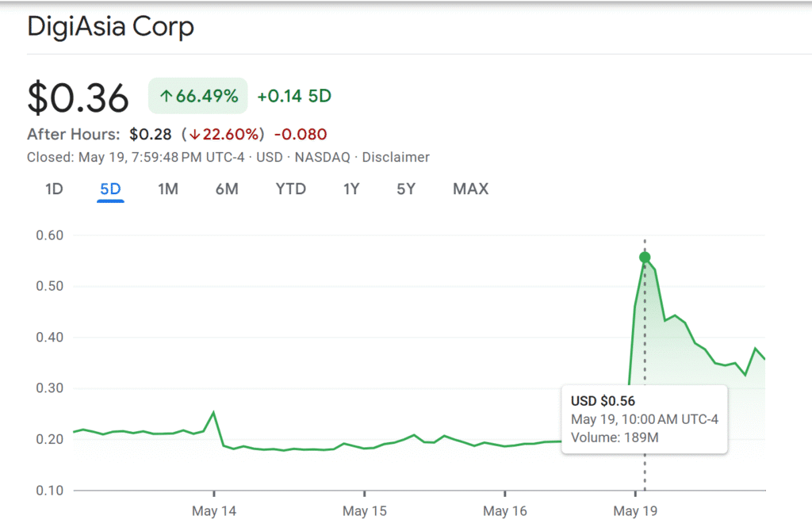The image size is (812, 531).
Task: Click the green peak data point marker
Action: tap(645, 257)
